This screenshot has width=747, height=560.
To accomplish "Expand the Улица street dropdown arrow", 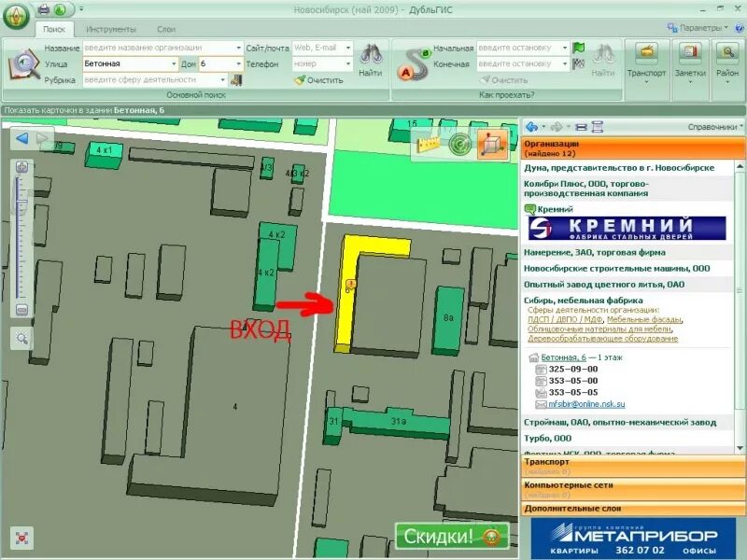I will click(x=174, y=63).
